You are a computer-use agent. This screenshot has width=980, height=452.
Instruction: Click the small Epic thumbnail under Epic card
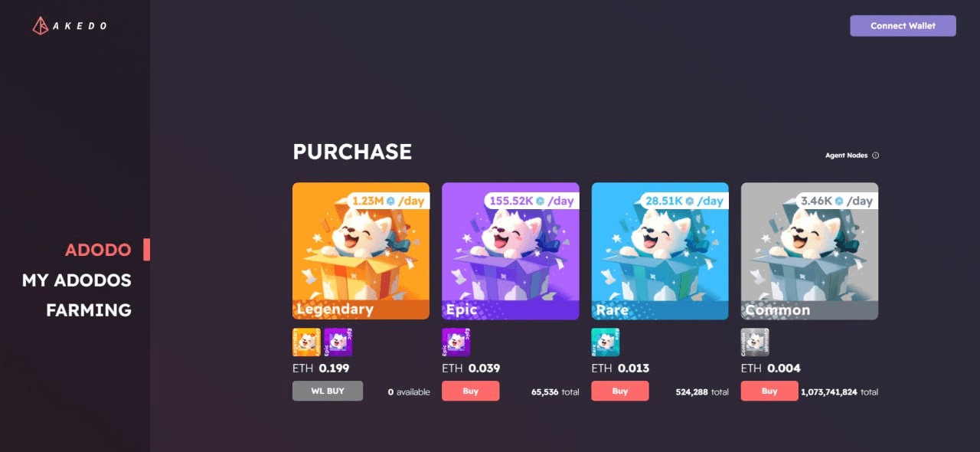coord(456,342)
